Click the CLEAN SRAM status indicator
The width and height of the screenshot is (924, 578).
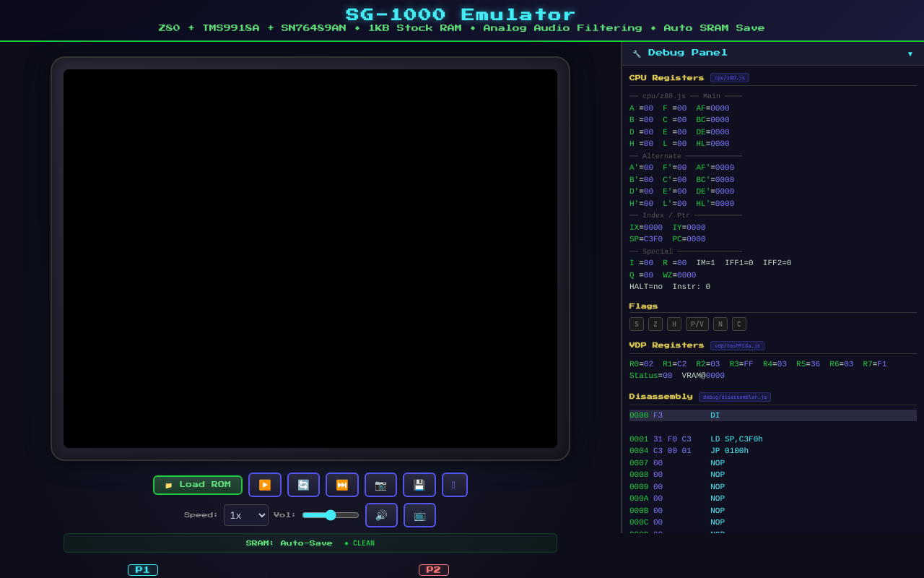pos(359,543)
